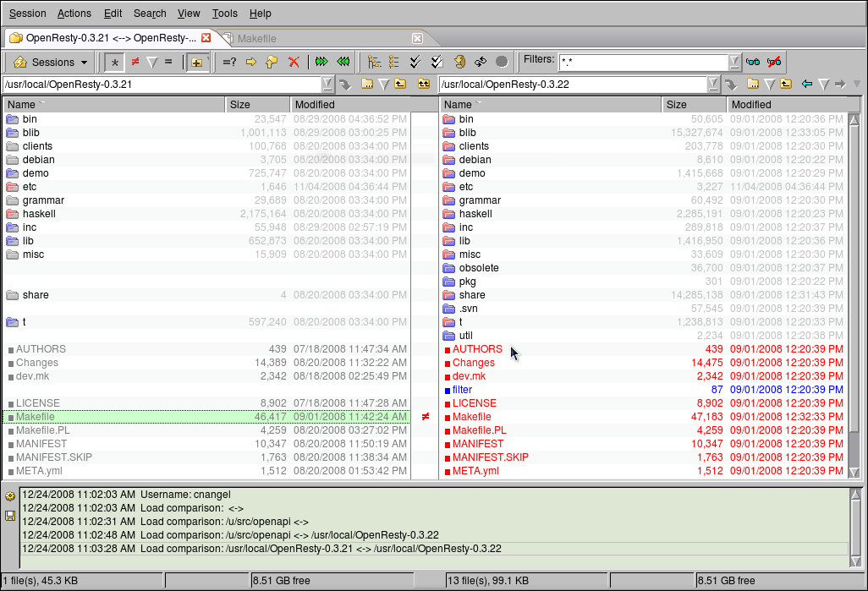868x591 pixels.
Task: Click the green right-pointing triple-arrow icon
Action: point(321,62)
